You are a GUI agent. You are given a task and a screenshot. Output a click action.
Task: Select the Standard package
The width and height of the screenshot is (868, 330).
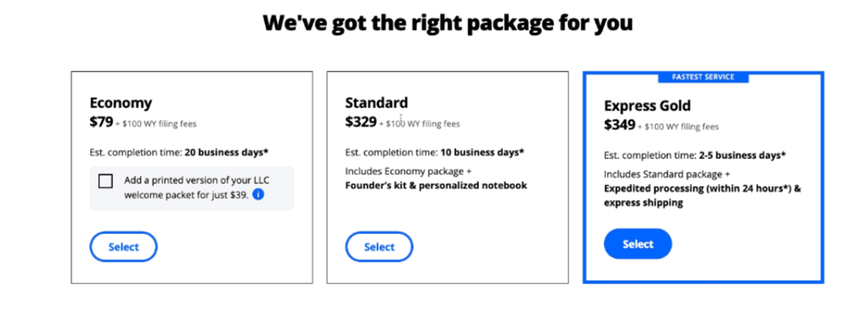point(379,246)
